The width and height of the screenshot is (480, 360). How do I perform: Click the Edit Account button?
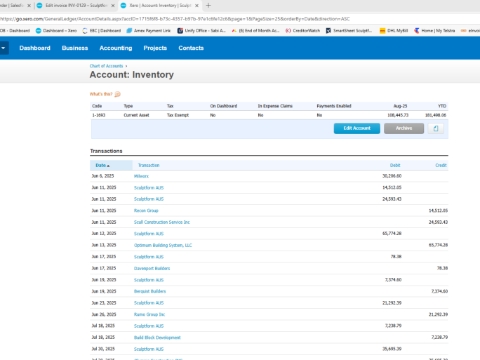tap(357, 128)
